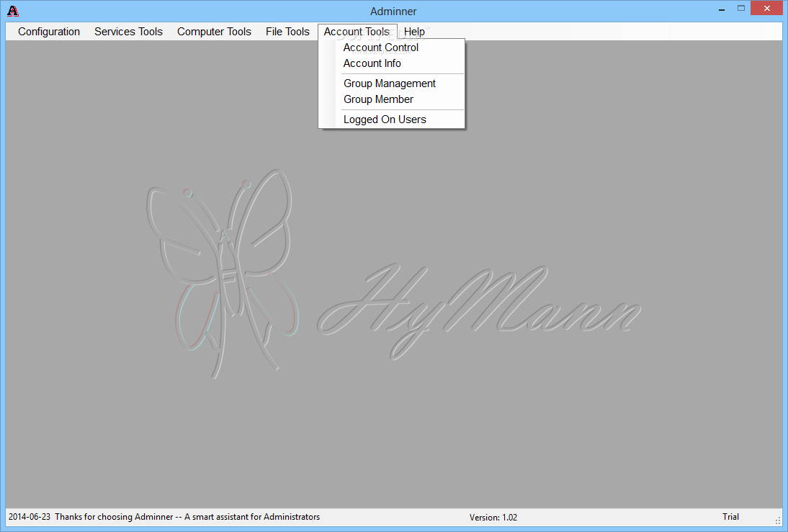This screenshot has width=788, height=532.
Task: Open Group Management
Action: [x=391, y=84]
